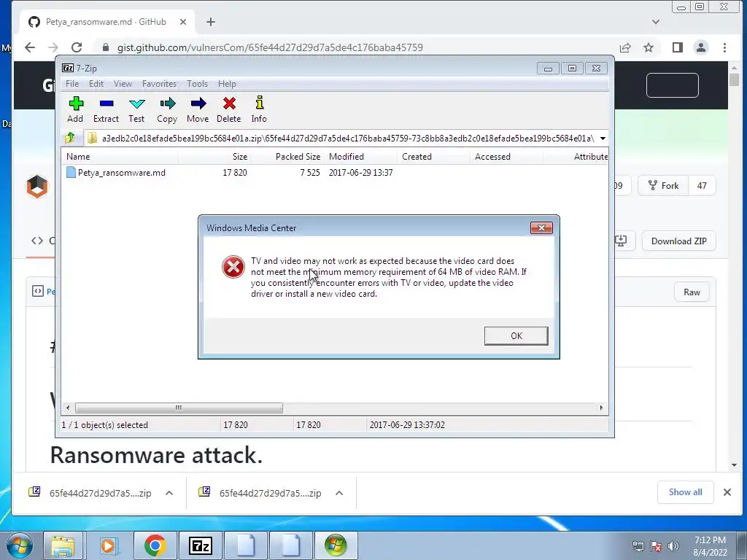Open the Help menu in 7-Zip
This screenshot has width=747, height=560.
227,84
